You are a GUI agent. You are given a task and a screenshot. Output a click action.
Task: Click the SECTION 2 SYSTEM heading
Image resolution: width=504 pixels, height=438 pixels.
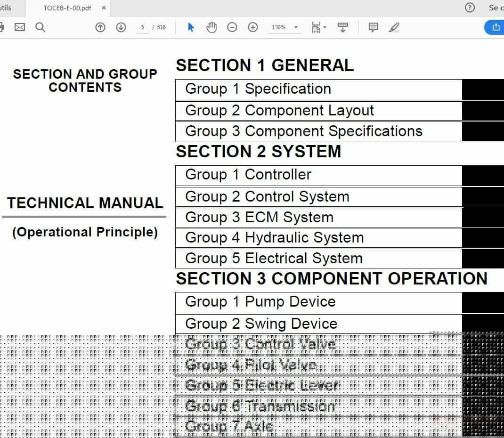[x=259, y=152]
